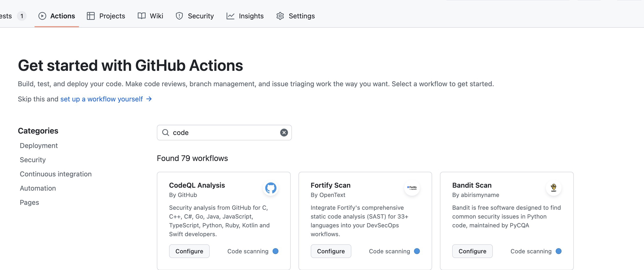The height and width of the screenshot is (270, 644).
Task: Go to the Security tab
Action: click(195, 16)
